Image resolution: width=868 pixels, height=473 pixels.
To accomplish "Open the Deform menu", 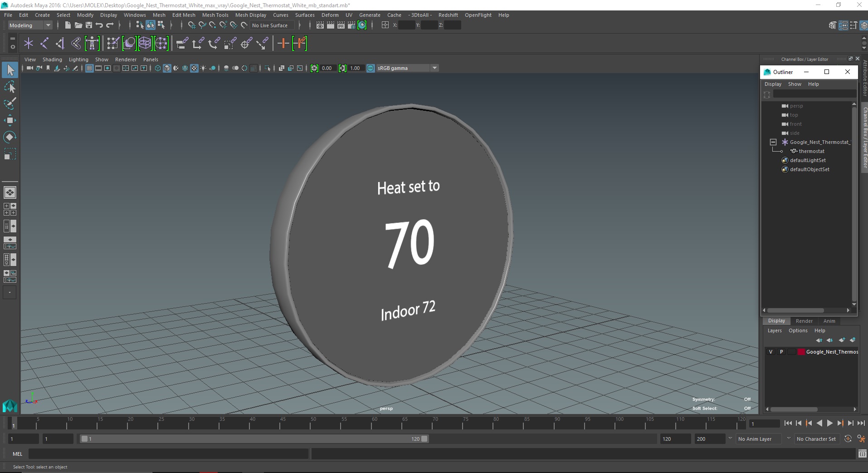I will coord(330,15).
